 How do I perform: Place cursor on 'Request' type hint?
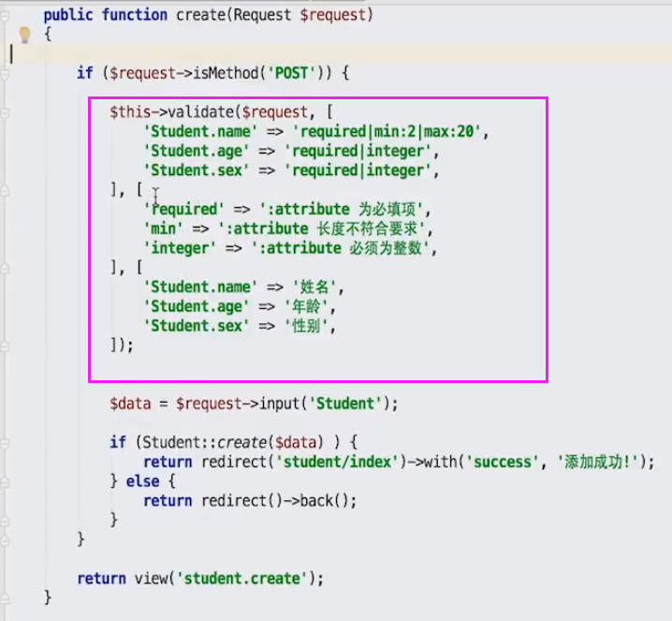(262, 15)
